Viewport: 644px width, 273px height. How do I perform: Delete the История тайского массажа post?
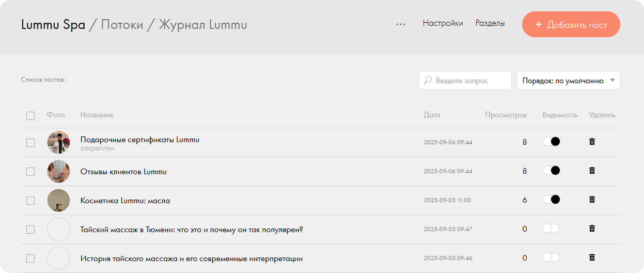coord(592,257)
